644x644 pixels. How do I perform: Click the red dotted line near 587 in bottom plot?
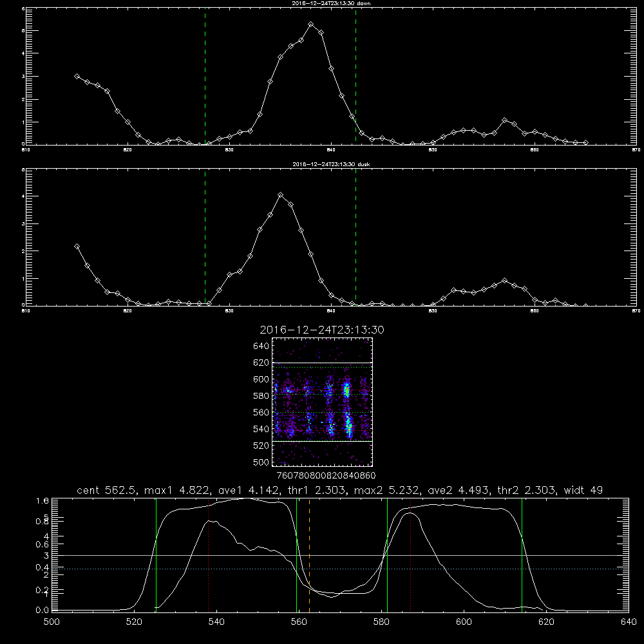410,555
